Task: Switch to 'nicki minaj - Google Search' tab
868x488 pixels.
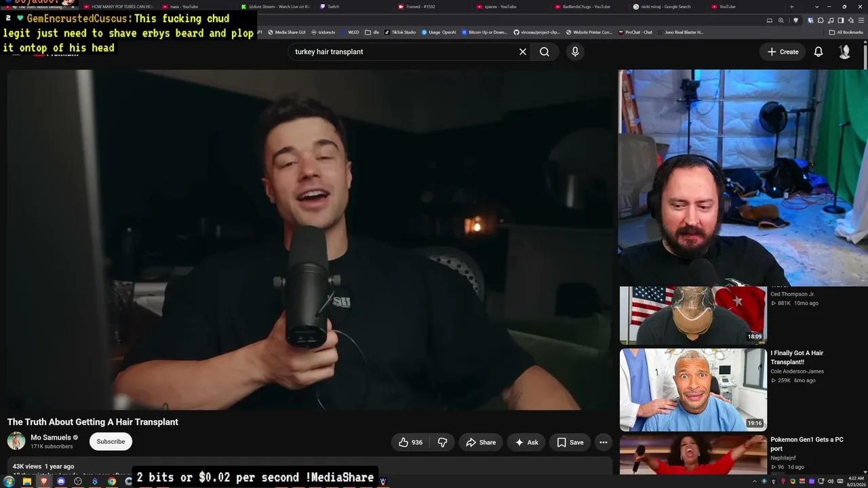Action: tap(669, 7)
